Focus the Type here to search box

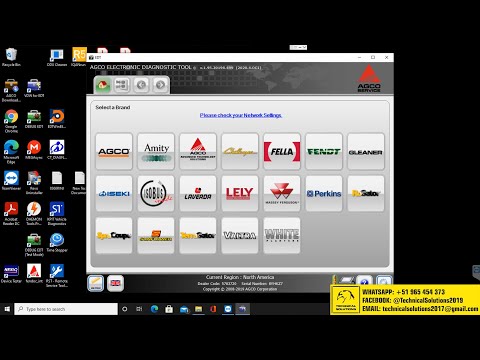point(66,309)
